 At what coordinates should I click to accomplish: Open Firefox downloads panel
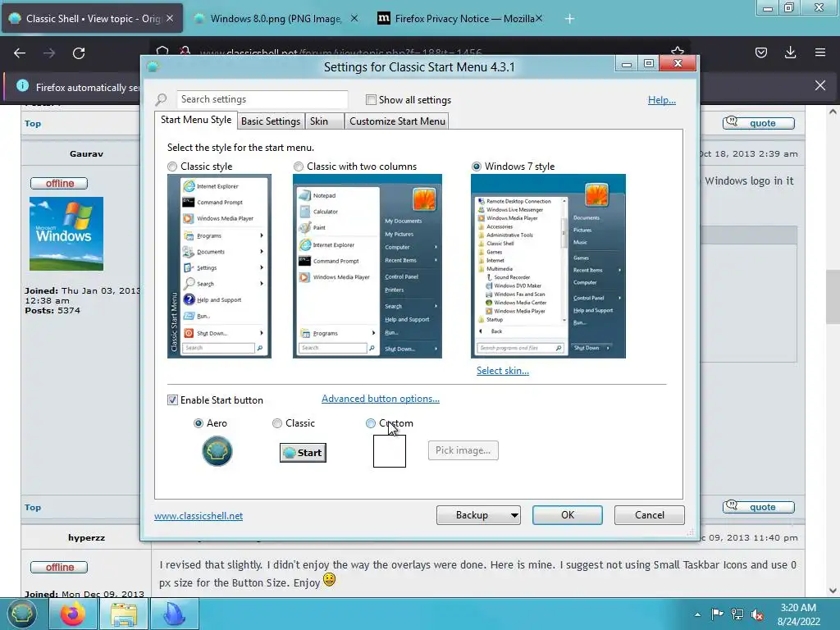click(x=791, y=52)
